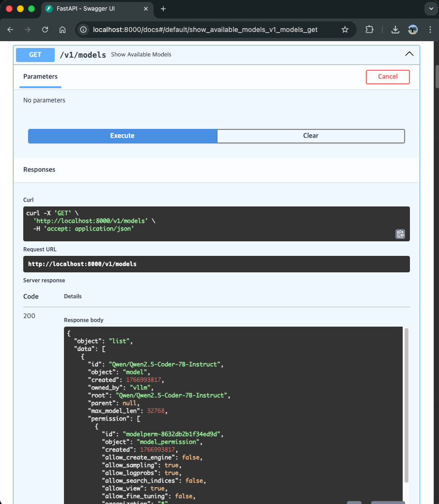Click the parent null value

point(129,403)
